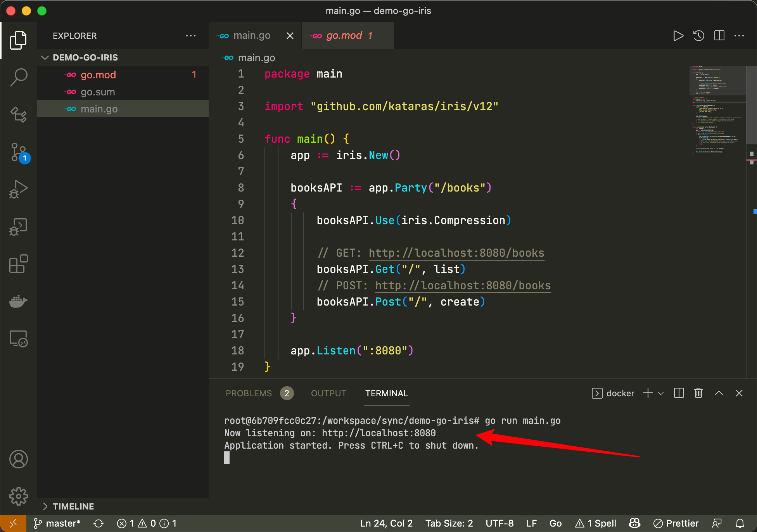This screenshot has width=757, height=532.
Task: Open the Extensions view
Action: pyautogui.click(x=18, y=264)
